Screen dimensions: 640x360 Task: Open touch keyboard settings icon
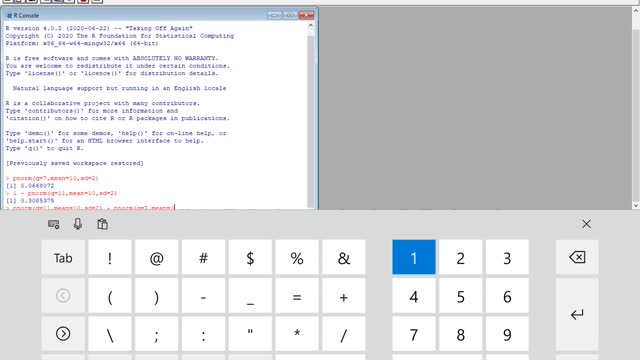pos(53,224)
